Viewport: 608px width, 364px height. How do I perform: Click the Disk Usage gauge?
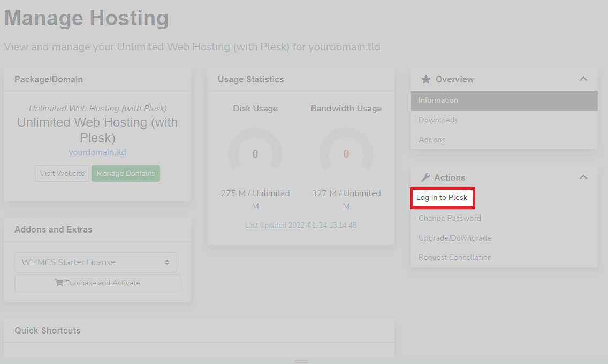pyautogui.click(x=255, y=152)
